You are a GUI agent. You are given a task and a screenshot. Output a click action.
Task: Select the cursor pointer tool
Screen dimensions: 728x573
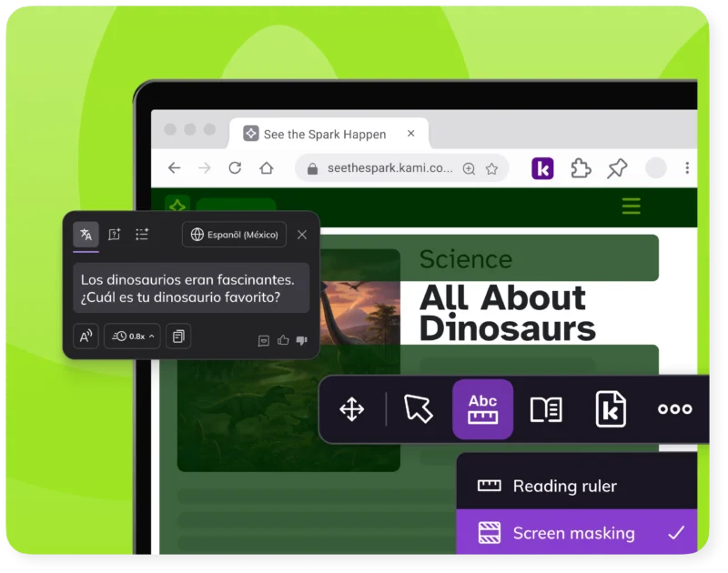pos(418,408)
